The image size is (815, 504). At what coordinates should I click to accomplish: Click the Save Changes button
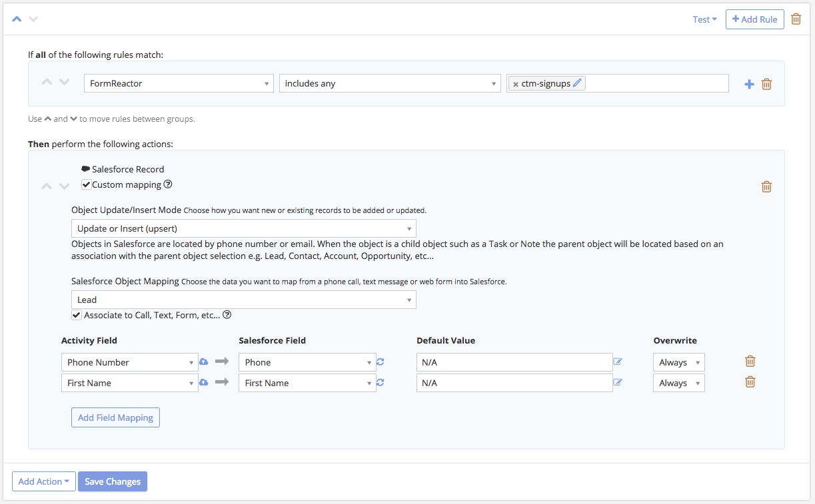[113, 481]
